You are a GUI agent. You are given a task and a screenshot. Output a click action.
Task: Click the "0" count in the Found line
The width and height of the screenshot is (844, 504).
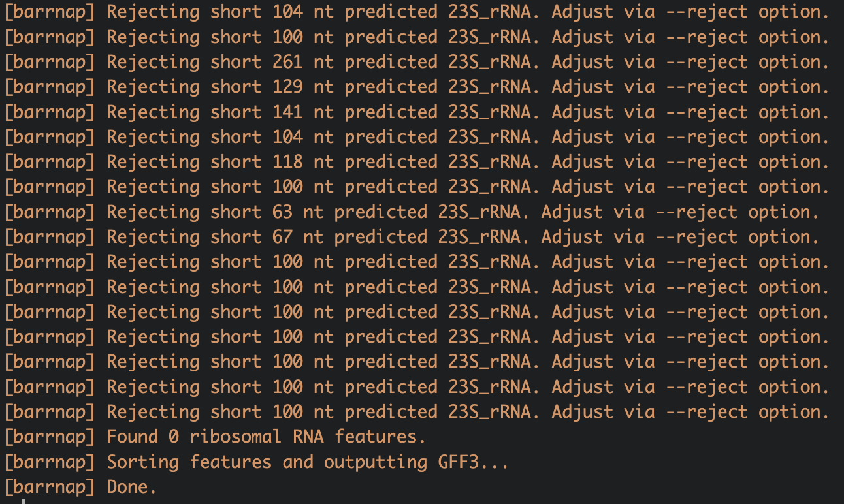click(x=174, y=437)
